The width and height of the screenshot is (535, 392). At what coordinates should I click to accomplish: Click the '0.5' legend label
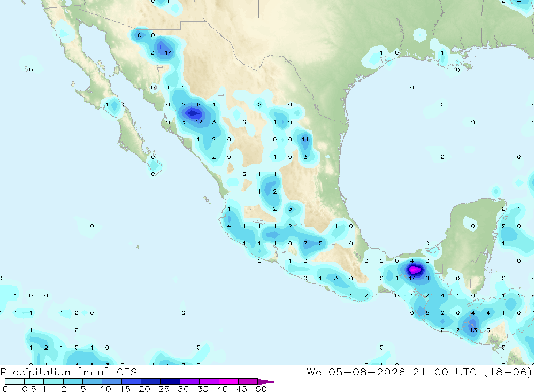coord(29,389)
